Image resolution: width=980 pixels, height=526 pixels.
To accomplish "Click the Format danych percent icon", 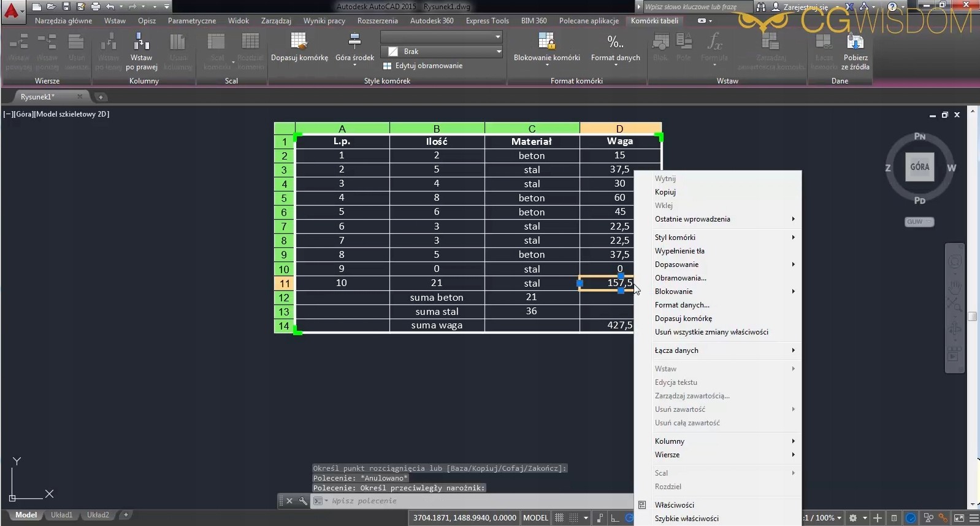I will 615,42.
